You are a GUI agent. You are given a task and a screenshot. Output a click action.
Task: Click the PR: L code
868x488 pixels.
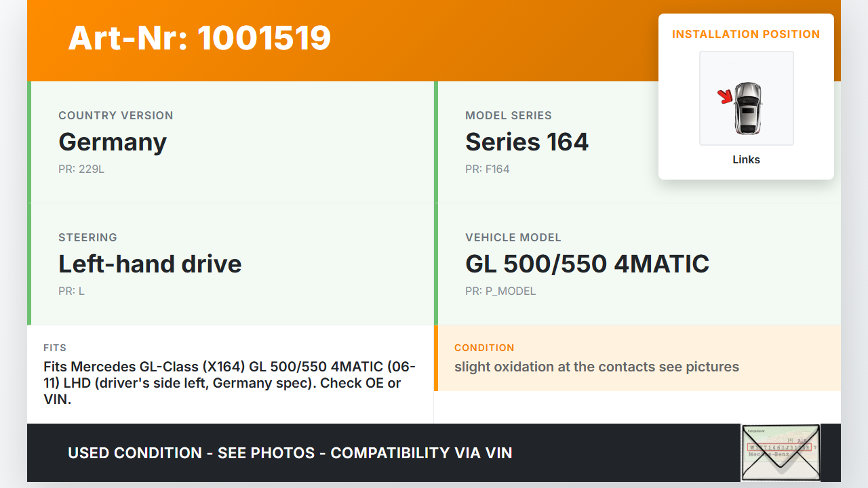71,291
